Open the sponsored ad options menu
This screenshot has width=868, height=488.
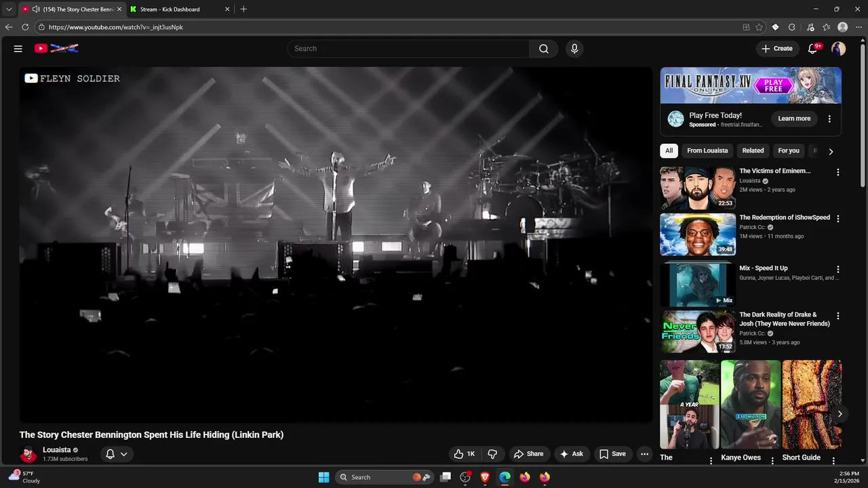click(x=829, y=119)
